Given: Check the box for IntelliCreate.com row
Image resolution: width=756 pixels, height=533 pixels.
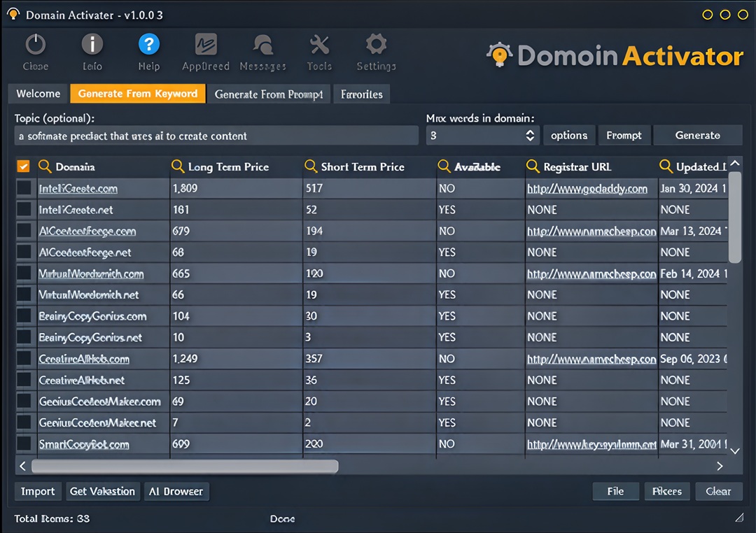Looking at the screenshot, I should coord(24,188).
